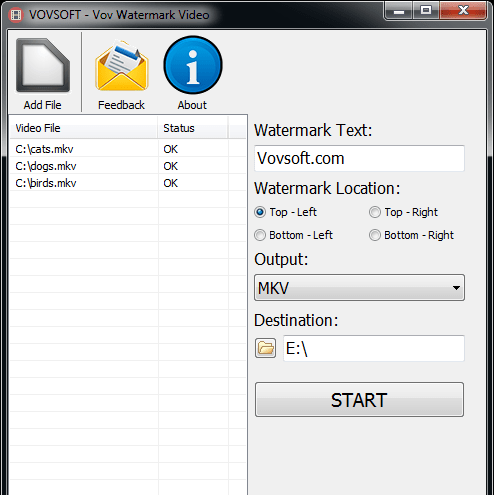Screen dimensions: 494x495
Task: Click the START button
Action: coord(359,399)
